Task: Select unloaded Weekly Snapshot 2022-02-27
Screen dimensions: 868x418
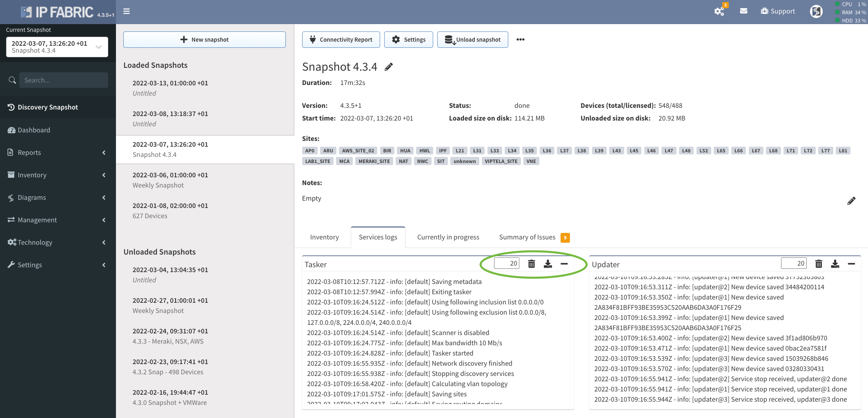Action: [205, 306]
